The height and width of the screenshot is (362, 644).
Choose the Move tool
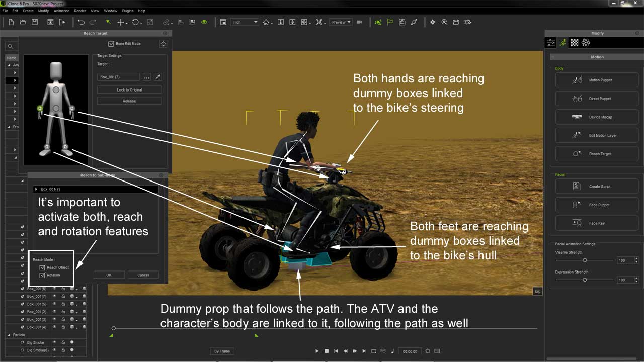tap(121, 22)
